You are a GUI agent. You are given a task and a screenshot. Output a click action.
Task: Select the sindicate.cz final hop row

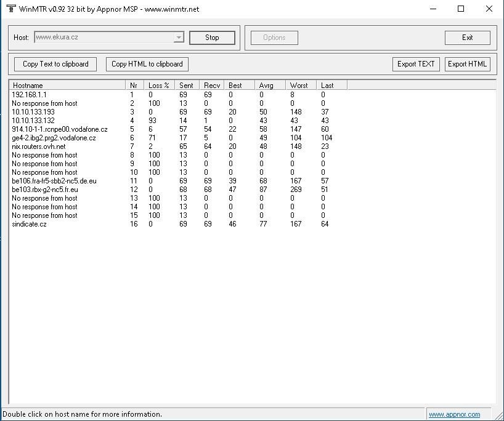(x=29, y=224)
